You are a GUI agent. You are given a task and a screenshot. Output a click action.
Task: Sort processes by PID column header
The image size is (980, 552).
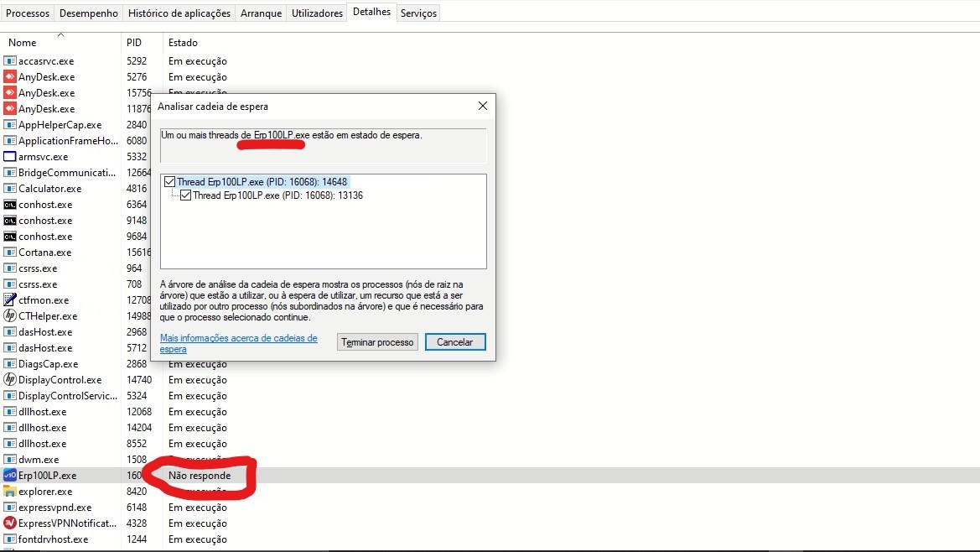(x=134, y=43)
